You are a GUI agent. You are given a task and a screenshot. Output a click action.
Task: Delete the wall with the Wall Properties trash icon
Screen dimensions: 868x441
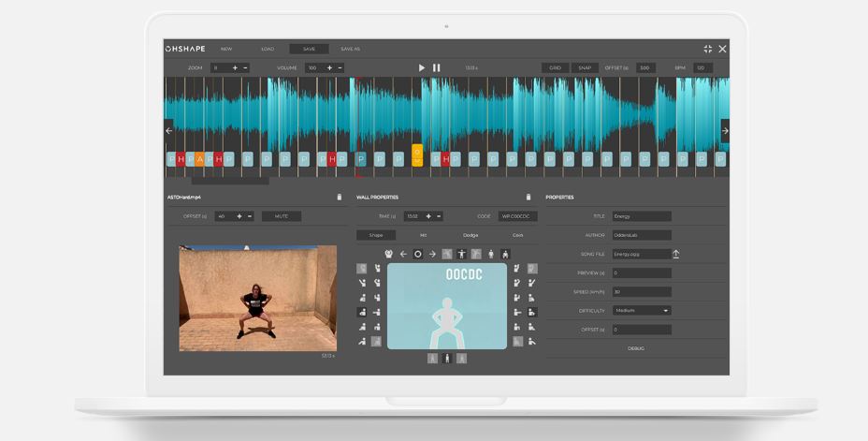pos(528,198)
